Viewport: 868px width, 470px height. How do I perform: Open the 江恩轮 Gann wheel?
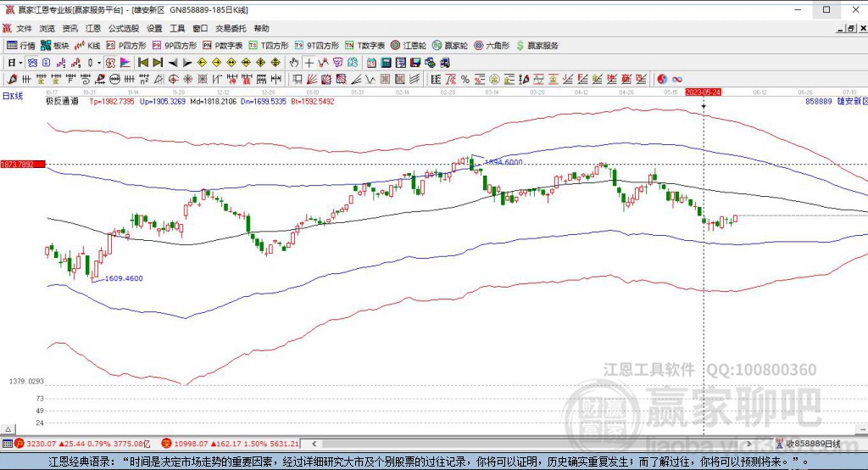(x=409, y=46)
